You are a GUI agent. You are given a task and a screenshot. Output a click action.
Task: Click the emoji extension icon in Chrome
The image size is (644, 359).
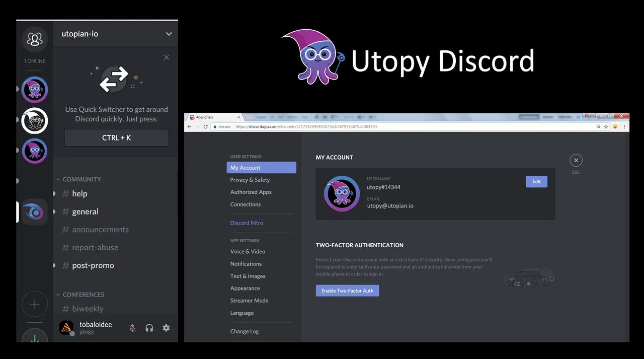pos(615,127)
